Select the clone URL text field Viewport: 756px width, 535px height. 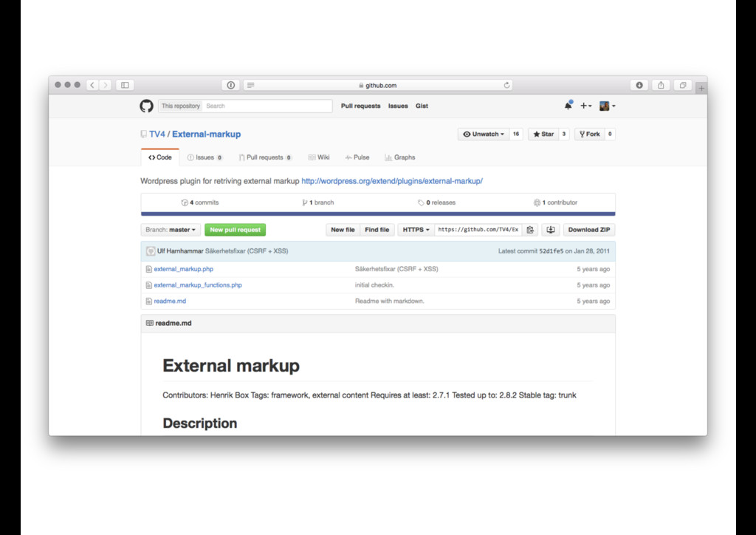point(478,230)
